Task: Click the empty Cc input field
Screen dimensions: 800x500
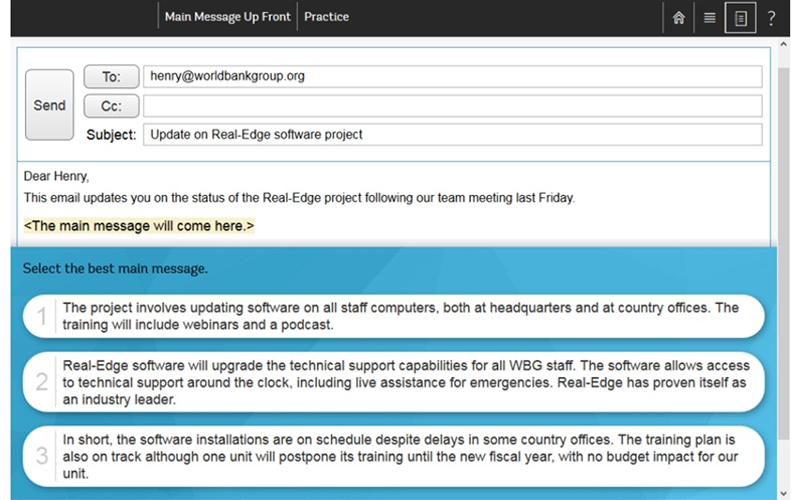Action: 452,106
